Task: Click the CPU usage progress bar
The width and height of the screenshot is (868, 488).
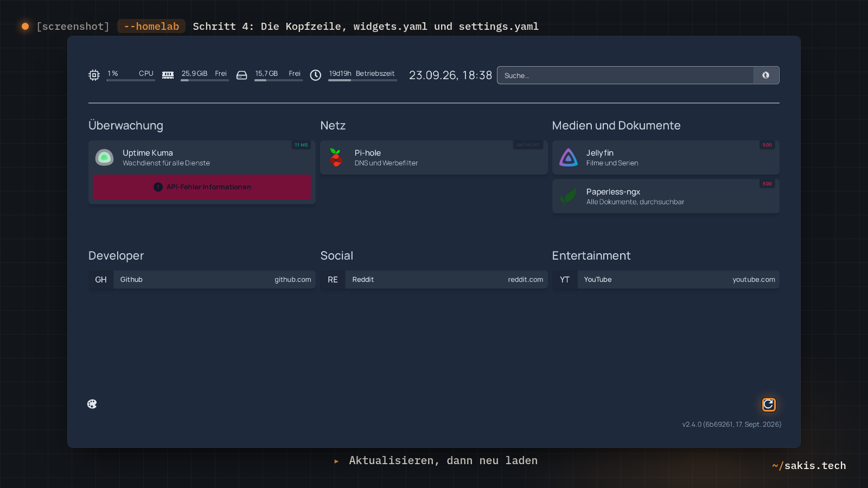Action: click(x=131, y=80)
